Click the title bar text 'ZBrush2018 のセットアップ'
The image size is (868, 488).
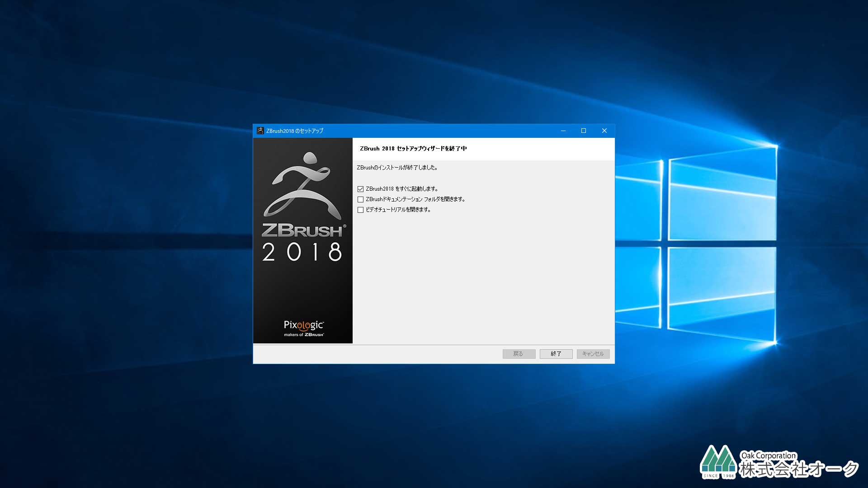pyautogui.click(x=295, y=131)
